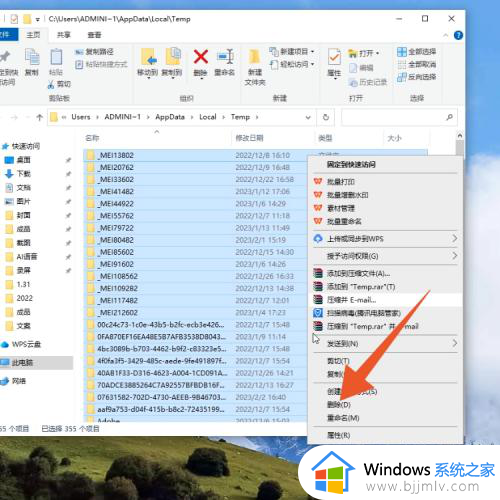Select 删除(D) in the context menu
Viewport: 500px width, 500px height.
339,405
